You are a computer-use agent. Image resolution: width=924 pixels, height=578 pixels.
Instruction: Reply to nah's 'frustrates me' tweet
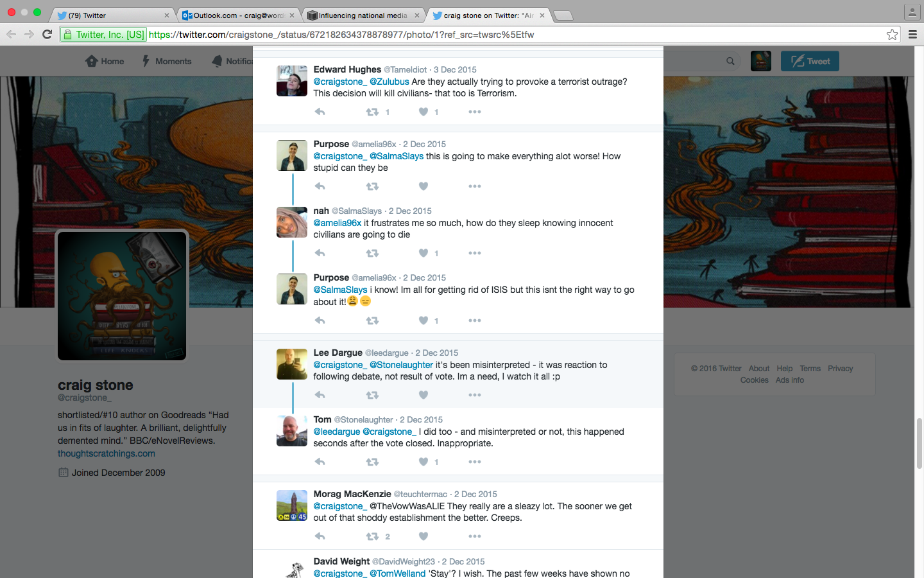click(320, 253)
